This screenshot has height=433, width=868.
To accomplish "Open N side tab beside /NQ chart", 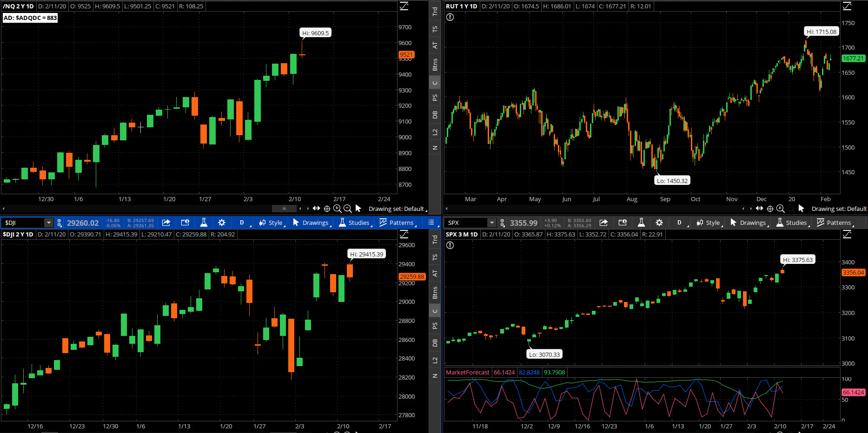I will pyautogui.click(x=435, y=148).
